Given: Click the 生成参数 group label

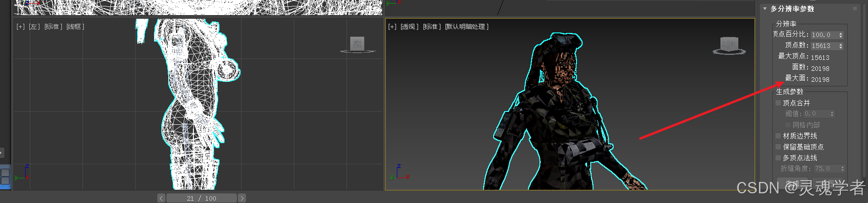Looking at the screenshot, I should [x=790, y=91].
